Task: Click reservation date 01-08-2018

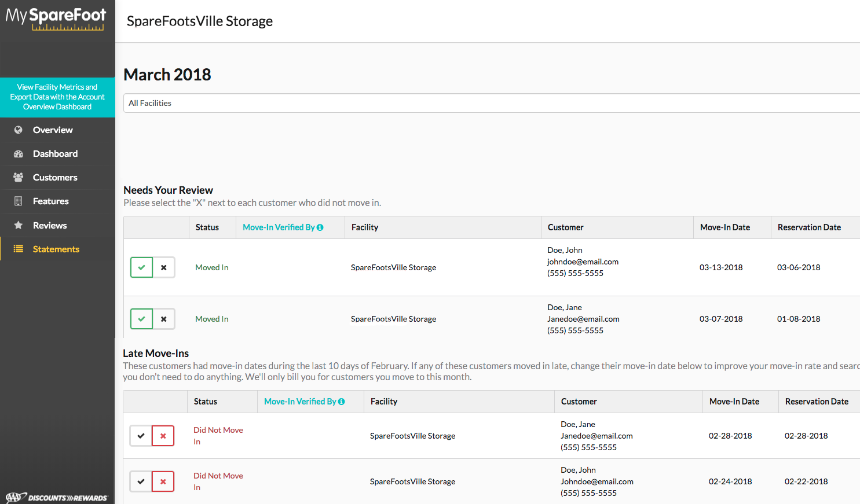Action: coord(799,319)
